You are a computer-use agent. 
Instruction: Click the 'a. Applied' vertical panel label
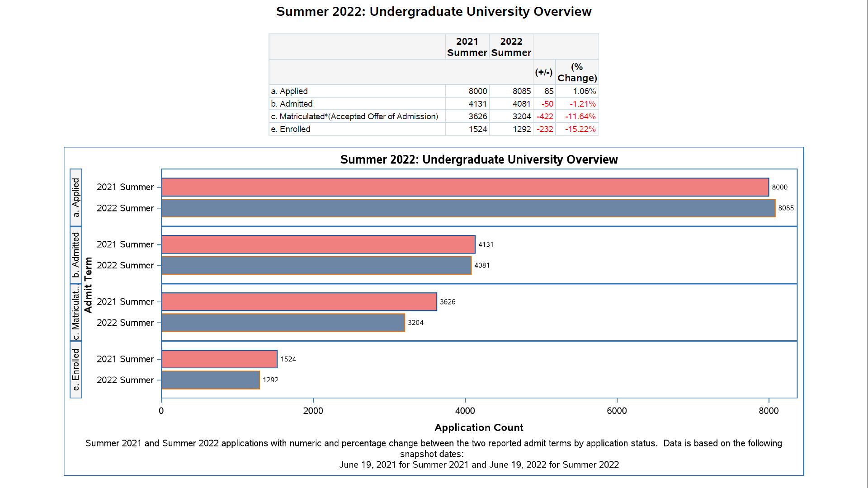76,197
